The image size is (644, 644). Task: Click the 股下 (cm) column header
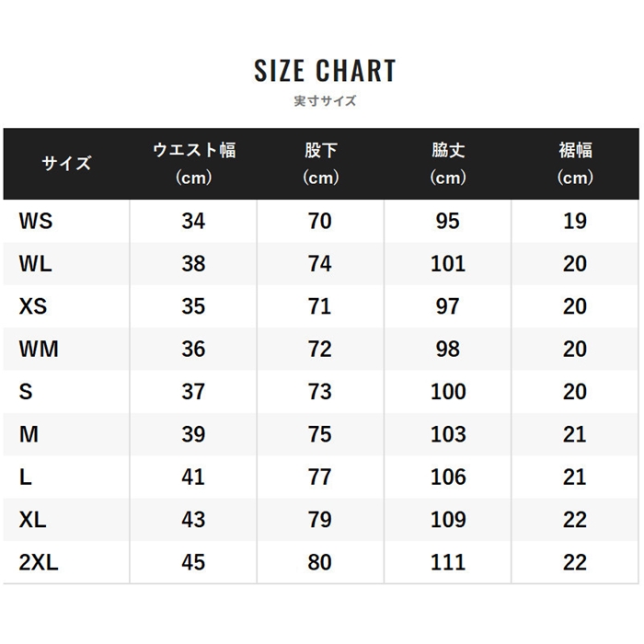point(321,164)
